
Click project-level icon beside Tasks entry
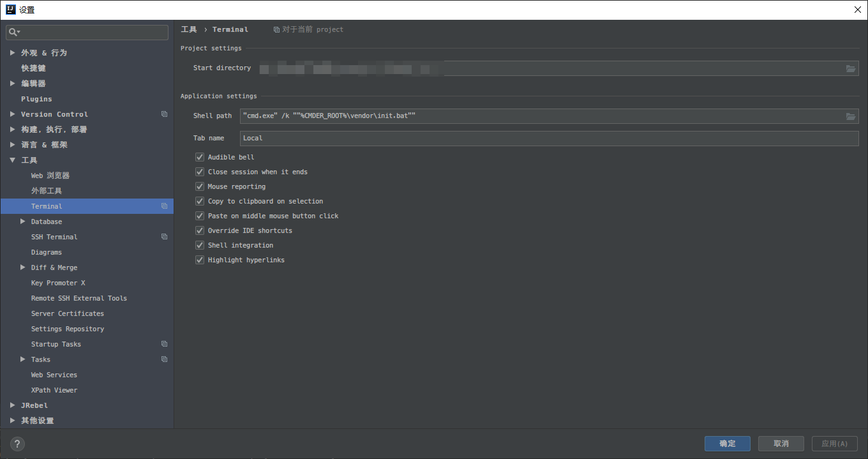coord(164,359)
